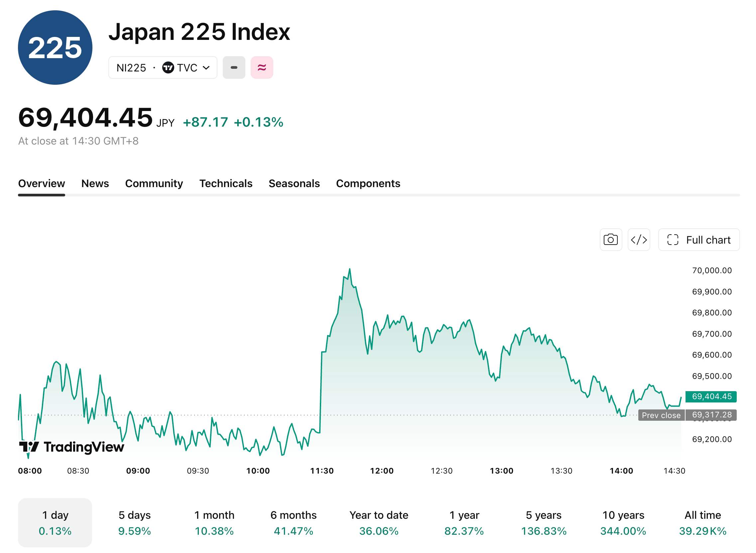The width and height of the screenshot is (756, 553).
Task: Select the 1 day range
Action: (x=55, y=522)
